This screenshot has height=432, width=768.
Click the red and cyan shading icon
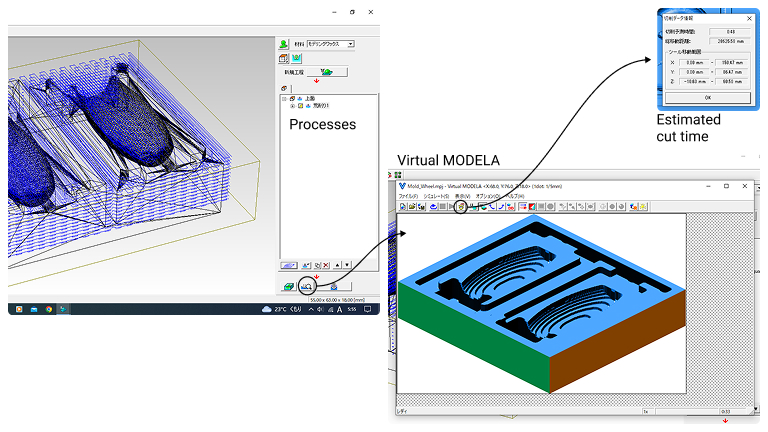coord(532,207)
